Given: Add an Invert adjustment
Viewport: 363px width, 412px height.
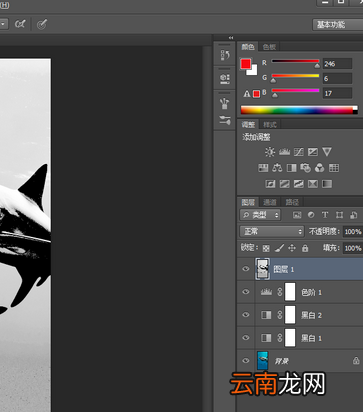Looking at the screenshot, I should [270, 184].
